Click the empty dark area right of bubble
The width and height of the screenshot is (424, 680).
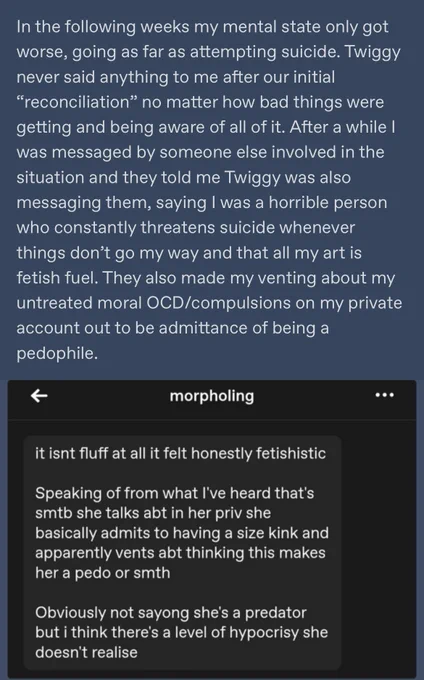(378, 551)
